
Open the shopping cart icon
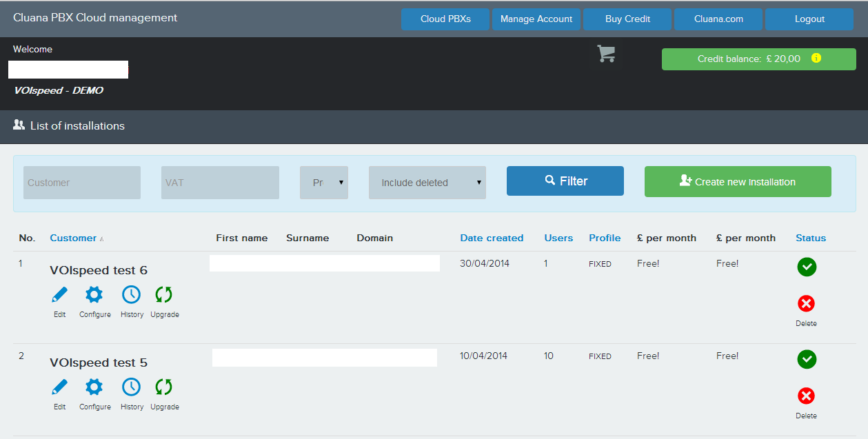pos(606,54)
